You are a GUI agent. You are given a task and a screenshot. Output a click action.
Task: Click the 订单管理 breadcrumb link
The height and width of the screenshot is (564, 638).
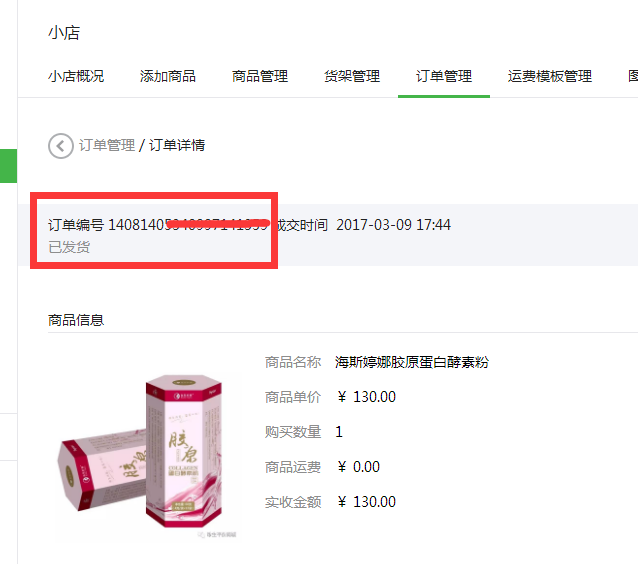pyautogui.click(x=107, y=145)
